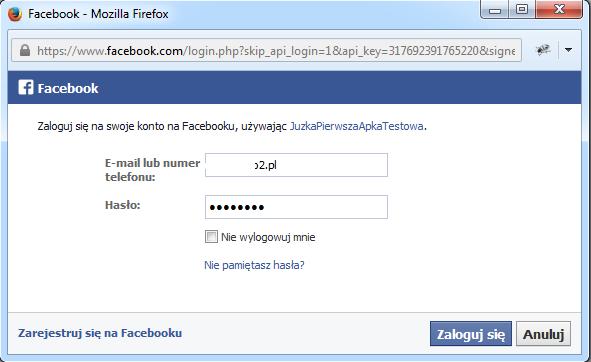591x362 pixels.
Task: Click the padlock icon in the address bar
Action: (x=25, y=50)
